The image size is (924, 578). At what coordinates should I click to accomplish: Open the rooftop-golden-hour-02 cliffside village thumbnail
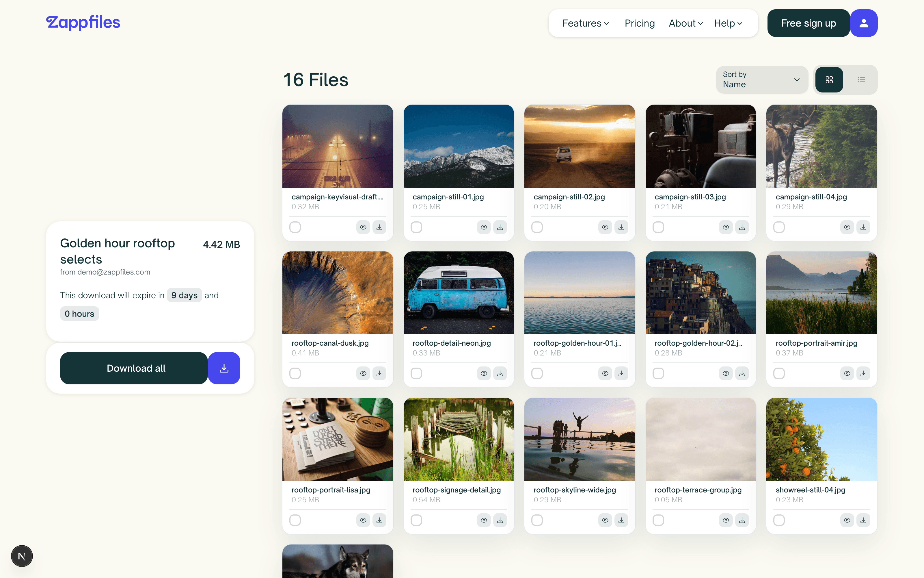coord(701,292)
